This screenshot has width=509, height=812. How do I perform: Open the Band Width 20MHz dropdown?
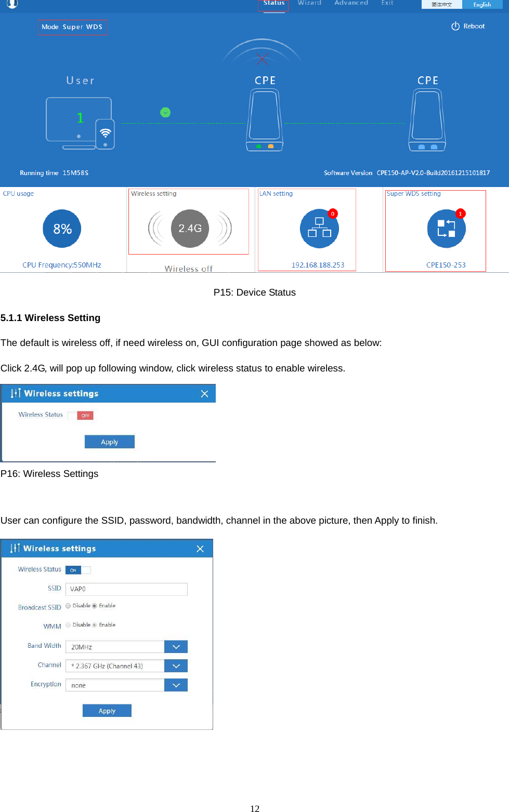pyautogui.click(x=126, y=647)
